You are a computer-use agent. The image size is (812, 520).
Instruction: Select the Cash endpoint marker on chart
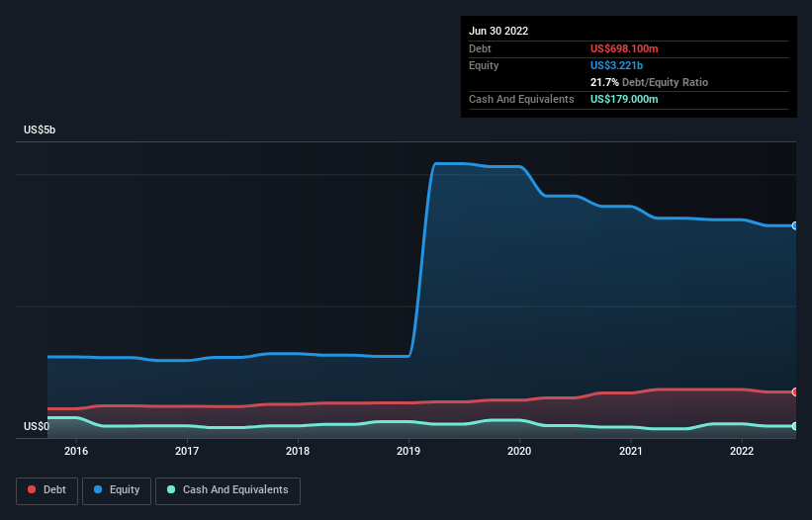tap(795, 426)
